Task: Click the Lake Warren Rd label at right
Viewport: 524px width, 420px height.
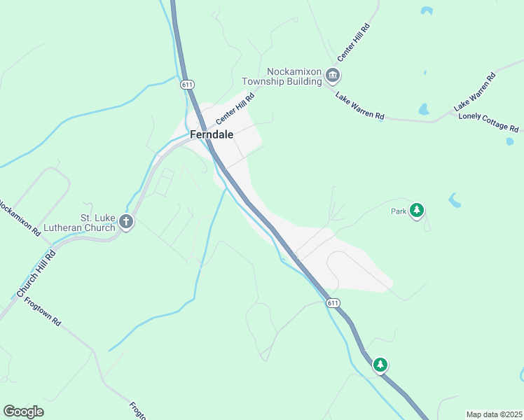Action: 474,92
